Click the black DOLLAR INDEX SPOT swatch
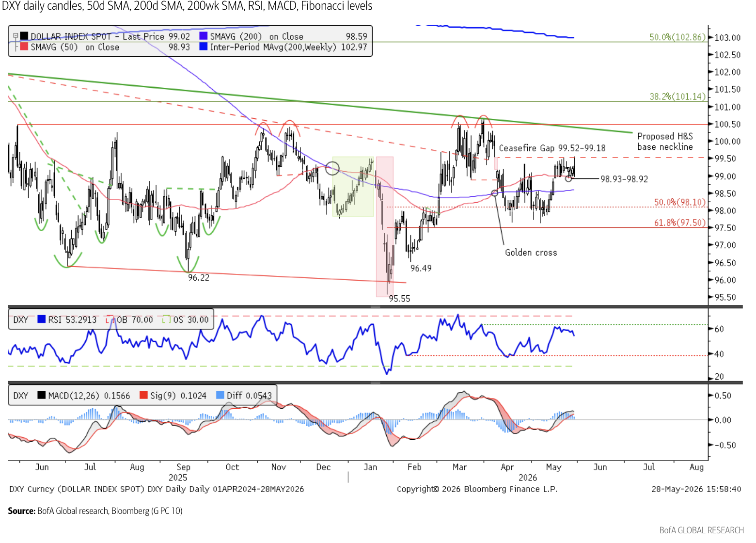This screenshot has width=756, height=543. pos(24,36)
